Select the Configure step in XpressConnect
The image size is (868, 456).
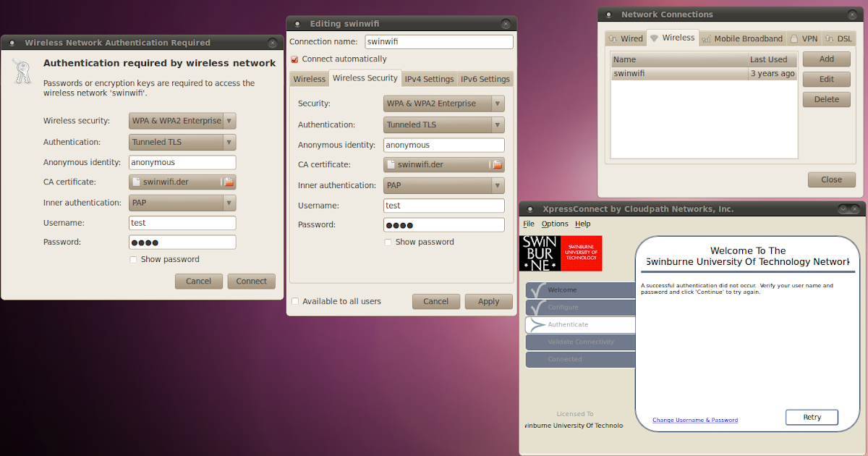(580, 307)
